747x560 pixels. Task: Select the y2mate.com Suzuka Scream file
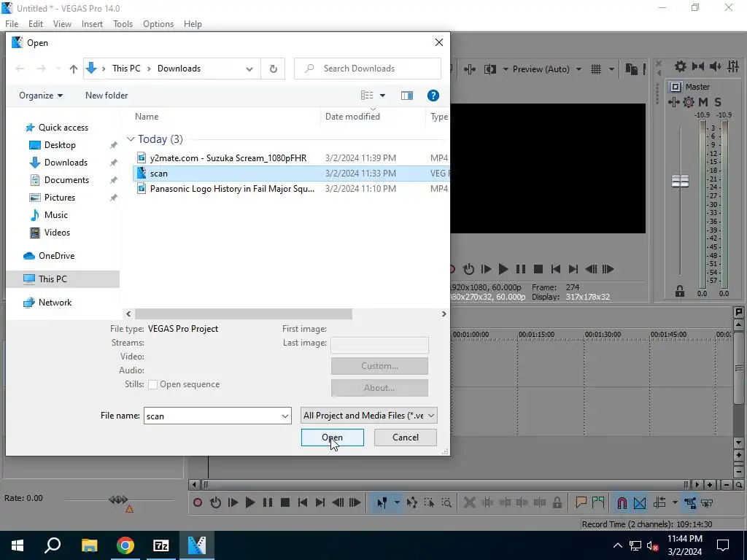point(228,158)
